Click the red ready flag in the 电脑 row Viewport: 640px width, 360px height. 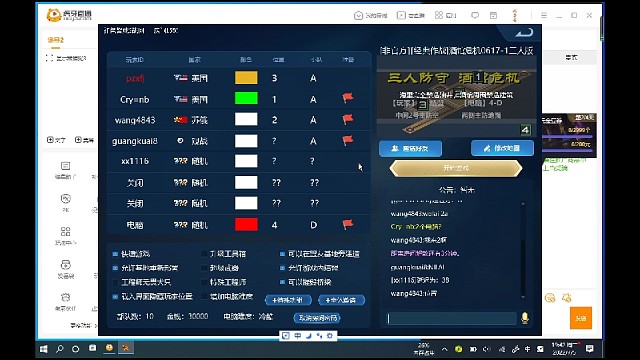348,224
